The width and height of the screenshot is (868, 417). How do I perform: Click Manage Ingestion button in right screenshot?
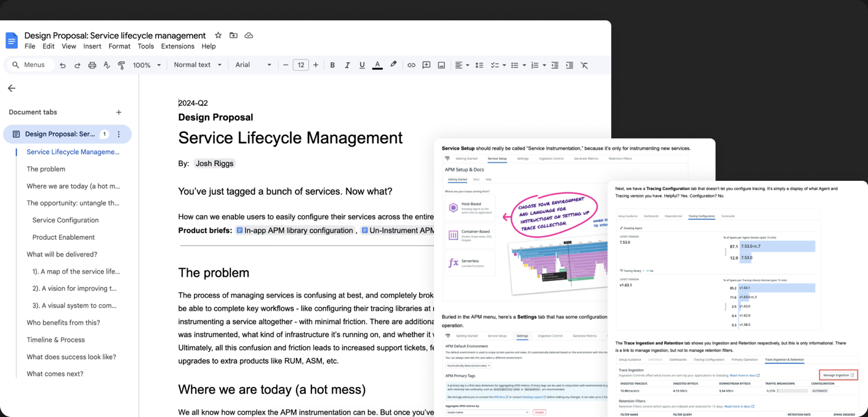838,375
